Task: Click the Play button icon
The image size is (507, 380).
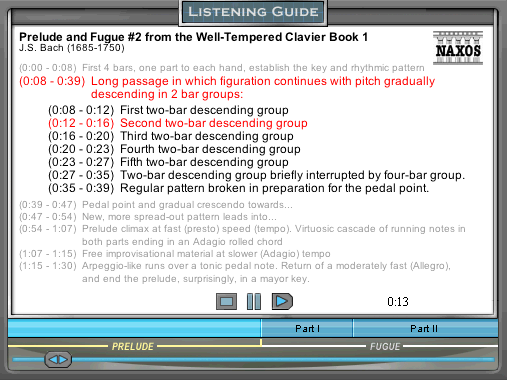Action: [x=282, y=302]
